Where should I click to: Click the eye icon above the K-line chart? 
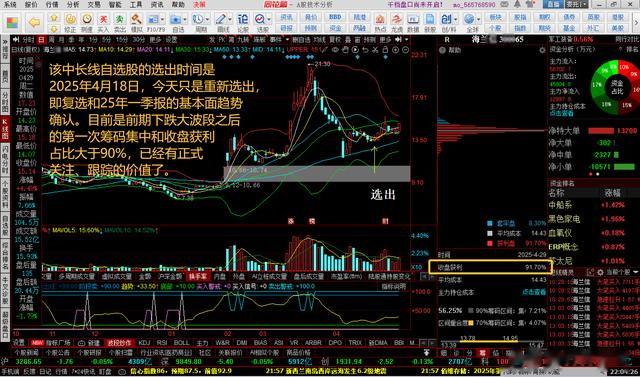coord(336,49)
